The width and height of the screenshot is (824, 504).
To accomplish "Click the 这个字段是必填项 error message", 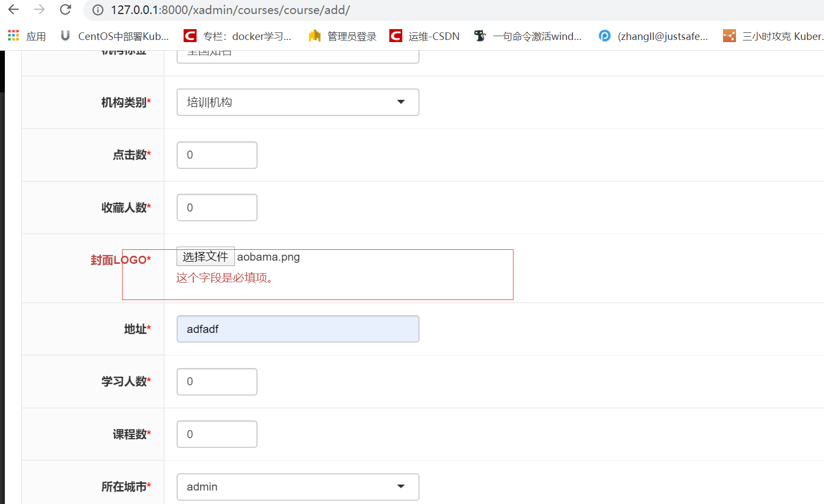I will coord(226,278).
